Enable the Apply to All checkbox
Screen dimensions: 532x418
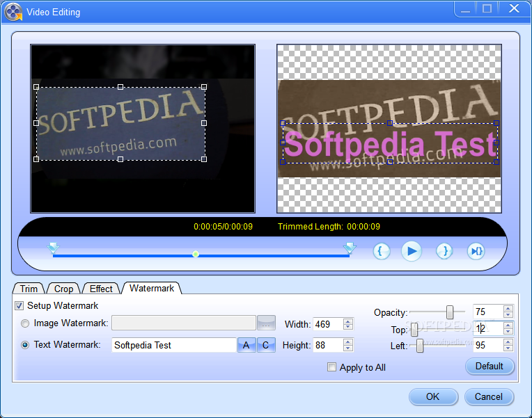pos(331,367)
